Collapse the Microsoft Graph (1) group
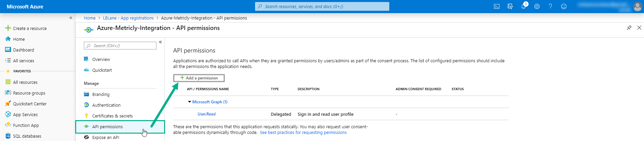Screen dimensions: 644x141 (189, 102)
